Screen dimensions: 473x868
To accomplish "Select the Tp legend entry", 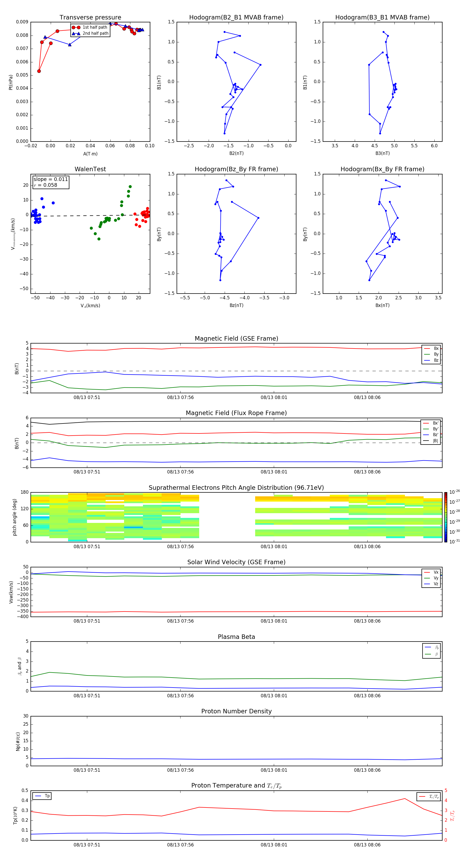I will (42, 796).
